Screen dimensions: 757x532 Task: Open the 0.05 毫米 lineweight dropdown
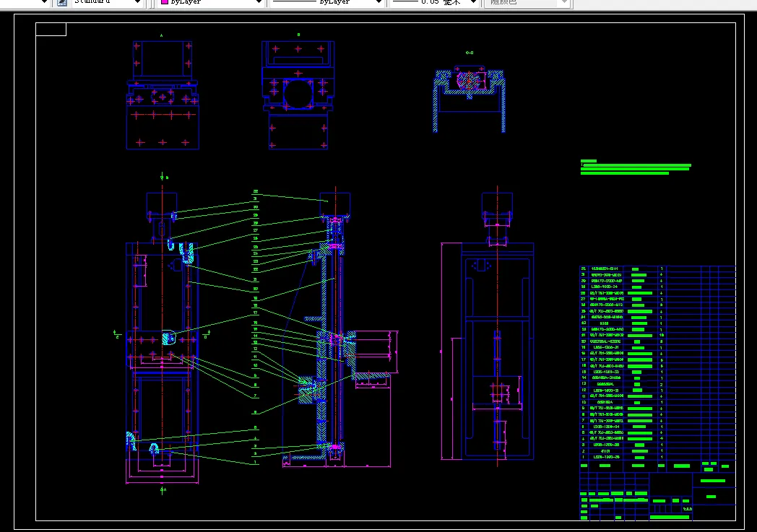tap(474, 2)
